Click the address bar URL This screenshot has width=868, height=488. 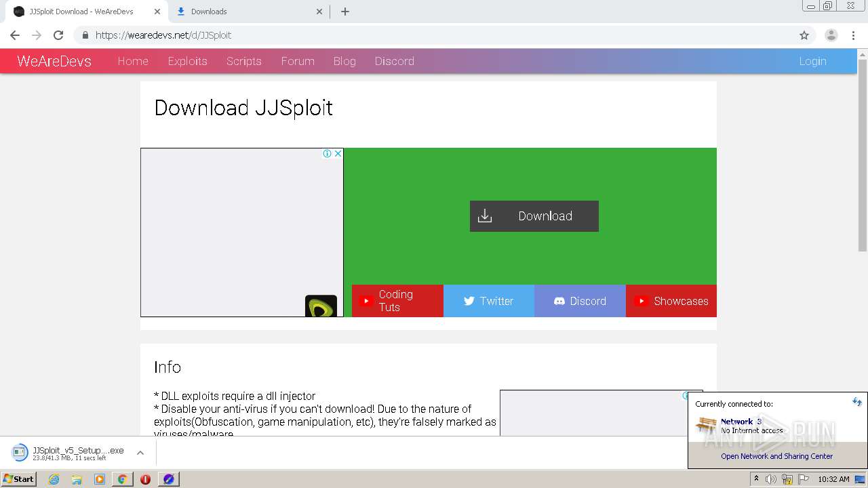click(x=163, y=35)
